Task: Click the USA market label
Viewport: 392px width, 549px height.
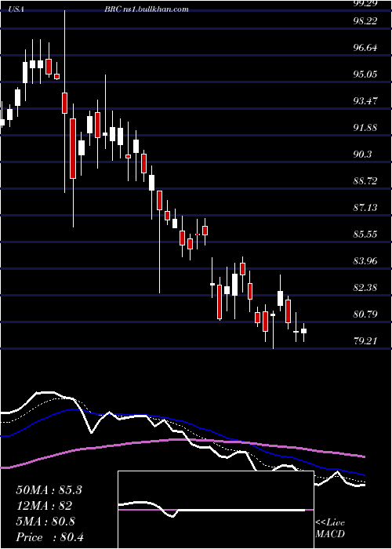Action: pyautogui.click(x=16, y=9)
